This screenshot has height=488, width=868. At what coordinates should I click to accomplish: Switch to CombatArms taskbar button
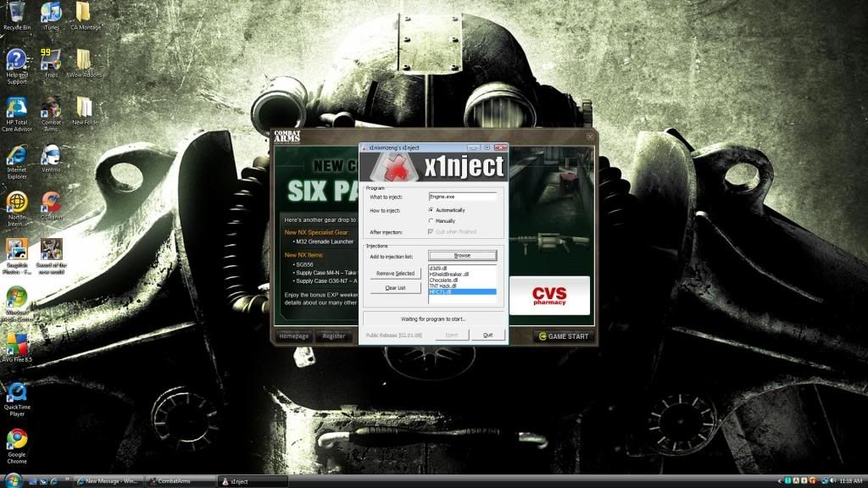tap(181, 481)
